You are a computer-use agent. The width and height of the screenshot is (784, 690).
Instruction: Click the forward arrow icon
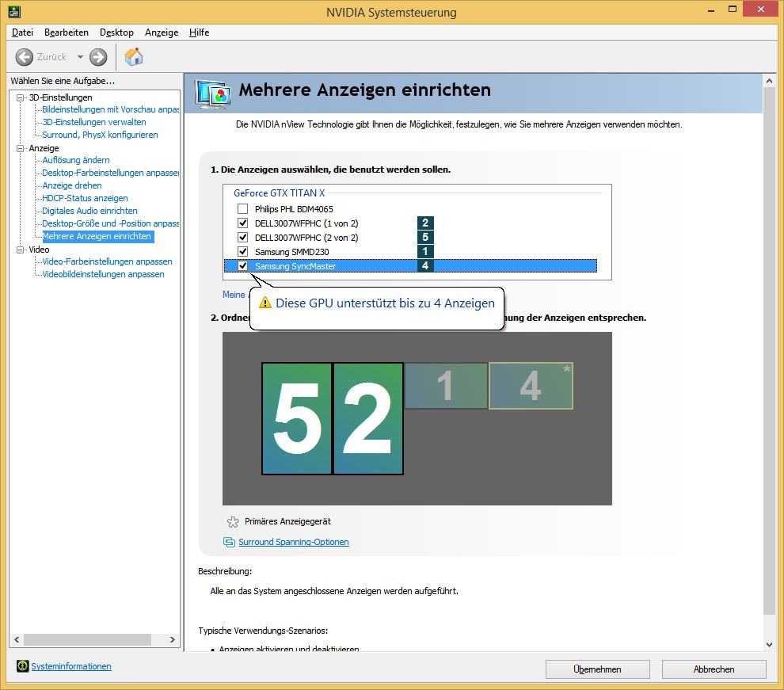tap(98, 57)
